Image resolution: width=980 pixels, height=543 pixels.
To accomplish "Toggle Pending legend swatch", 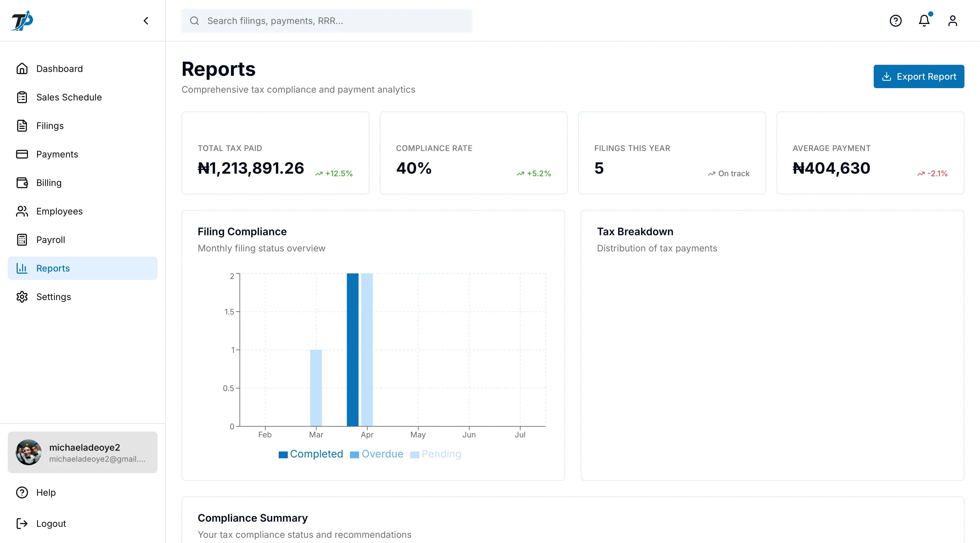I will coord(415,455).
